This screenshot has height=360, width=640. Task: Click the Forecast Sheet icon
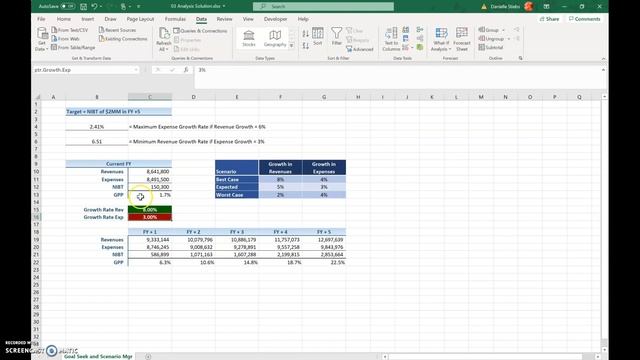(462, 39)
